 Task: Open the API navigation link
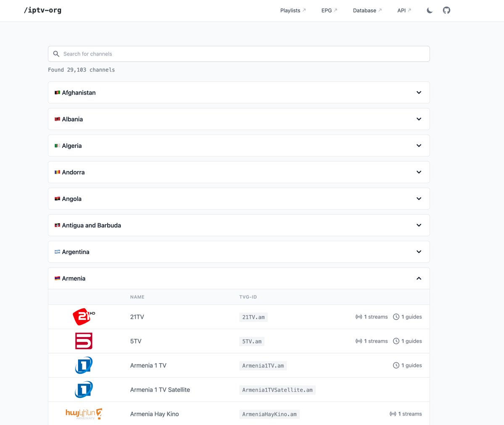(404, 10)
